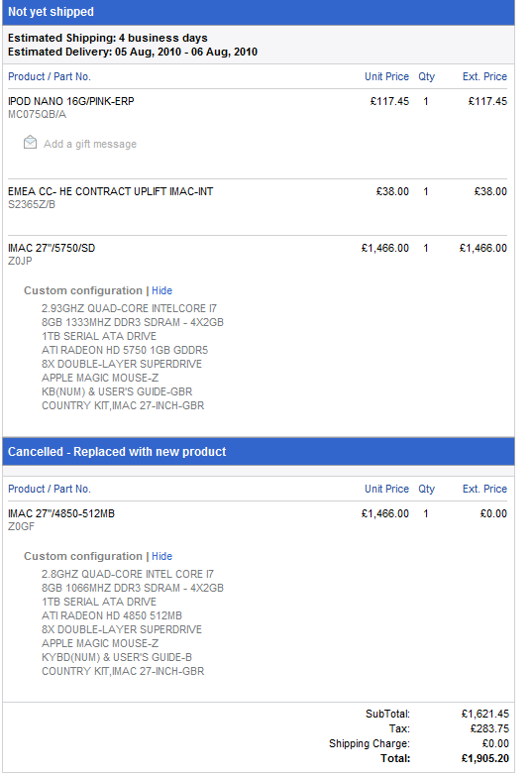
Task: Click Unit Price heading in shipped table
Action: coord(386,76)
